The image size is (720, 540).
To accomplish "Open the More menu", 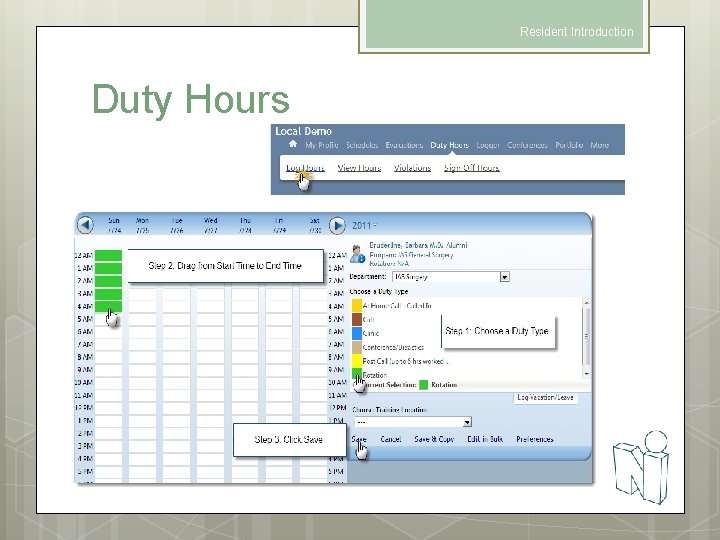I will point(600,145).
